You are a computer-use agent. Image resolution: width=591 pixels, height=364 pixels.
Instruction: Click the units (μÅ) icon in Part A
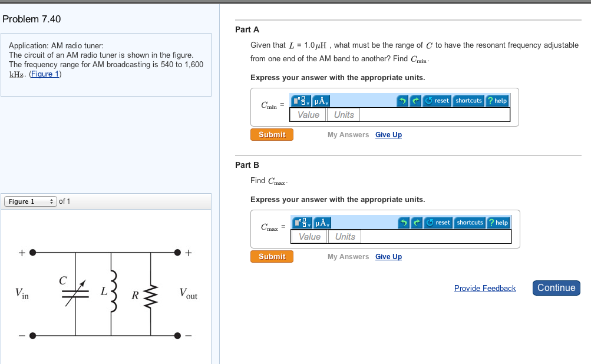coord(320,100)
